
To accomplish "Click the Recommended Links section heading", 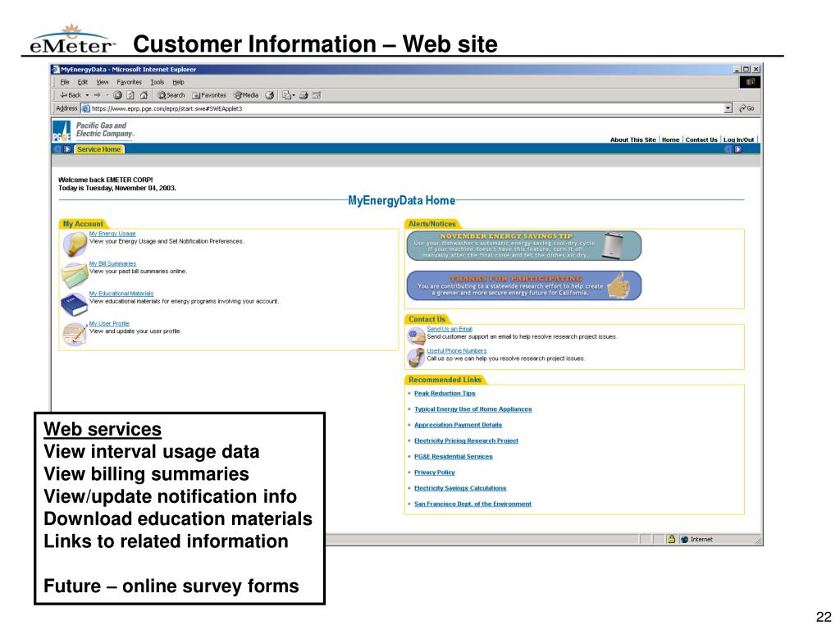I will [x=445, y=380].
